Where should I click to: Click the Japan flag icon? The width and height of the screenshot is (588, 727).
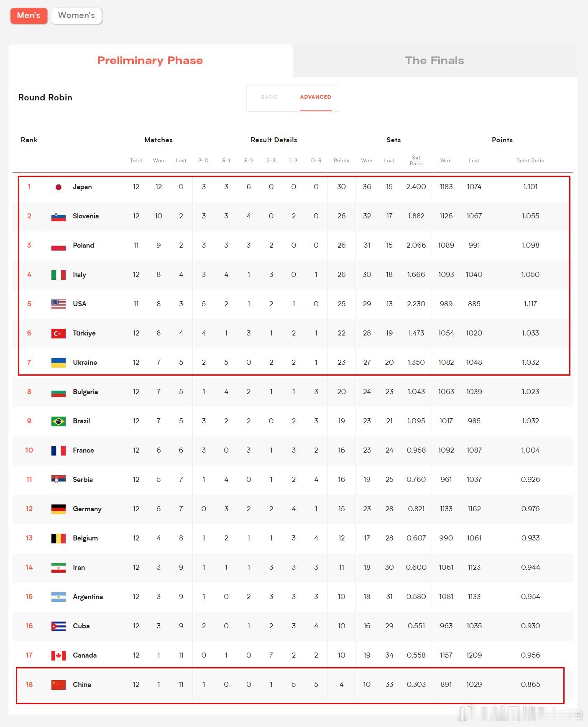tap(59, 187)
